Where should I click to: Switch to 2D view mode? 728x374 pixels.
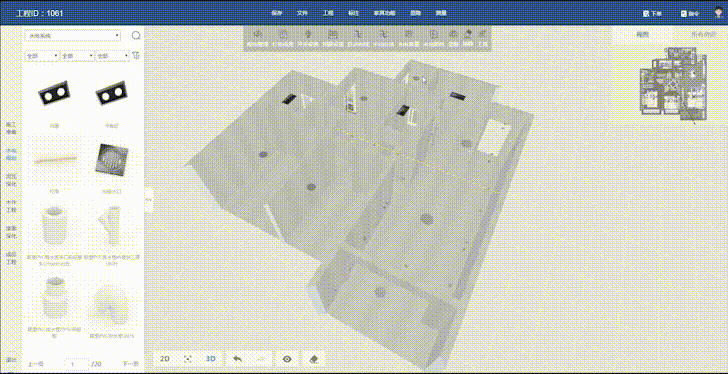point(164,359)
